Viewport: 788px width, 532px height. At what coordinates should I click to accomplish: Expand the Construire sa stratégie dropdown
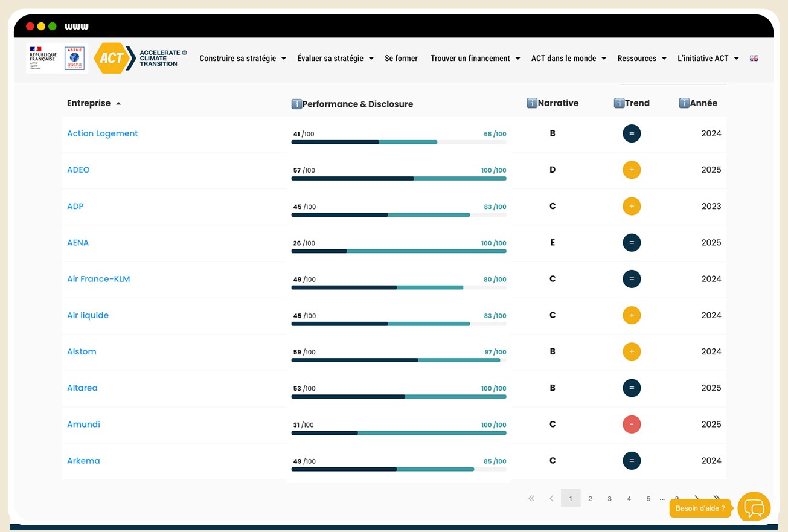243,59
